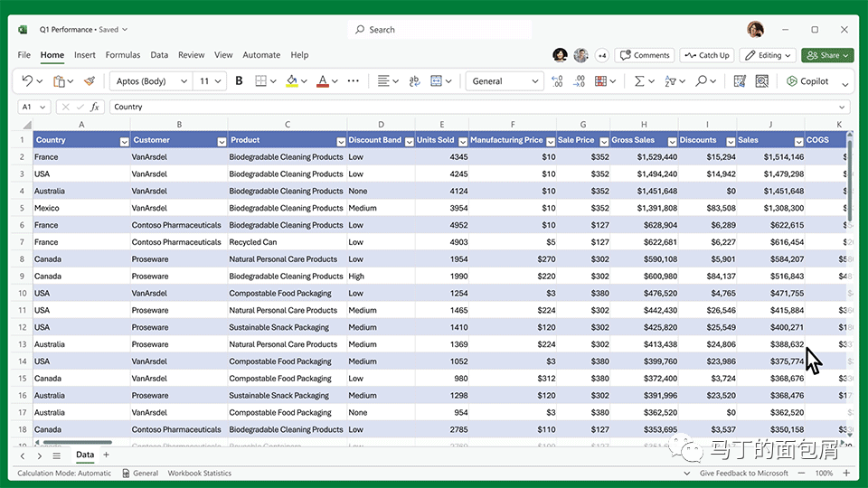868x488 pixels.
Task: Increase decimal places
Action: coord(557,80)
